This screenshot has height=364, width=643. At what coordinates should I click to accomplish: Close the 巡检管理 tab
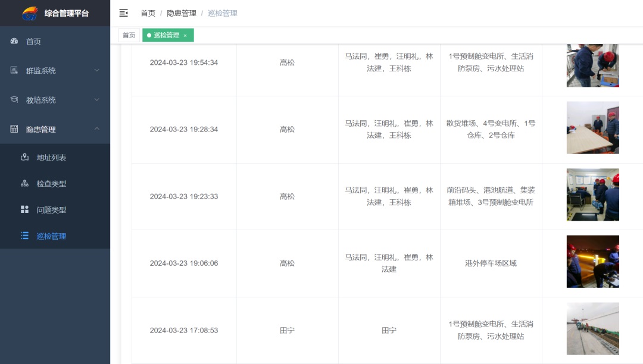click(x=185, y=36)
